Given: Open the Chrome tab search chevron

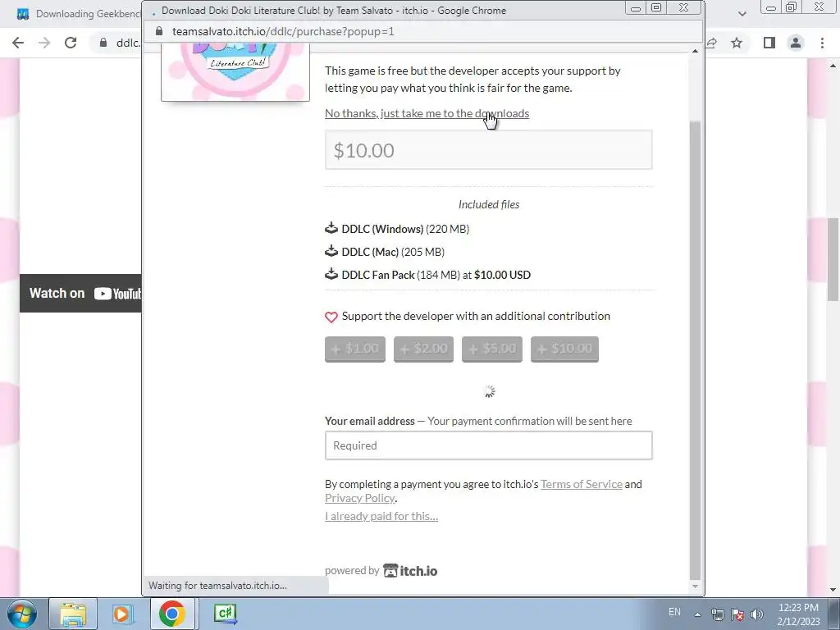Looking at the screenshot, I should click(742, 13).
